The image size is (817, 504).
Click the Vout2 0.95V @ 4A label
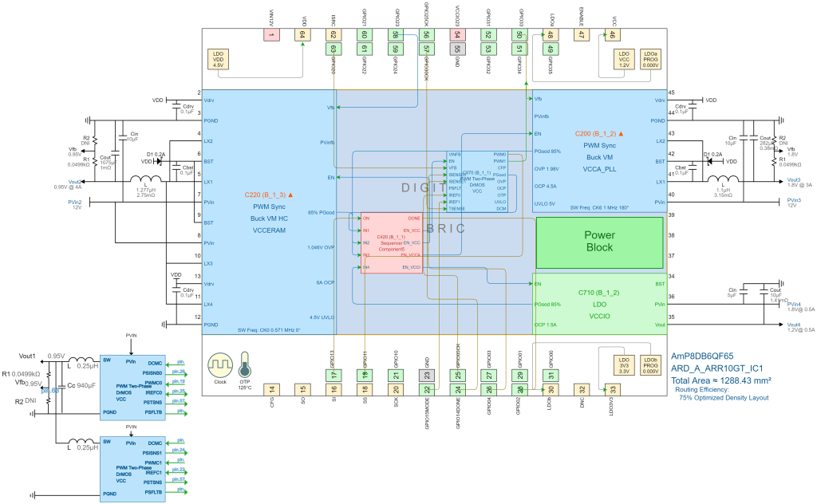69,184
